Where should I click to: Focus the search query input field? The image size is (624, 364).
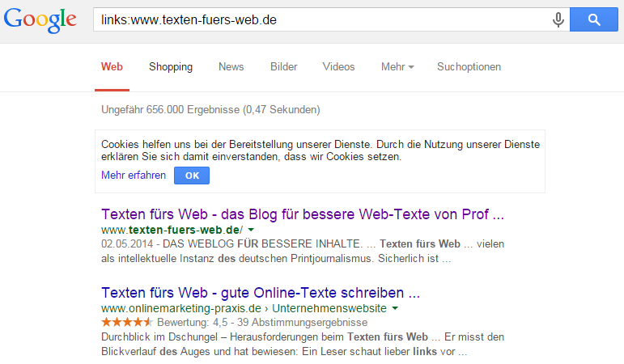pos(322,19)
